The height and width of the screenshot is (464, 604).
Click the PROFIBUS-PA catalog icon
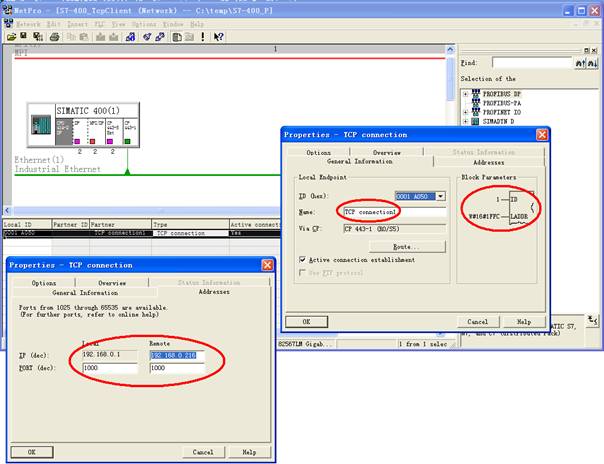click(476, 103)
